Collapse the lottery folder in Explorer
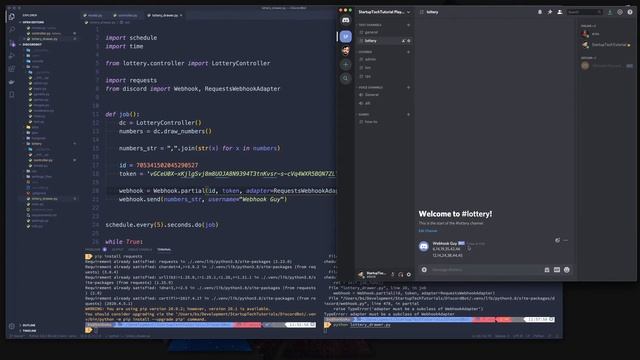 pos(37,144)
